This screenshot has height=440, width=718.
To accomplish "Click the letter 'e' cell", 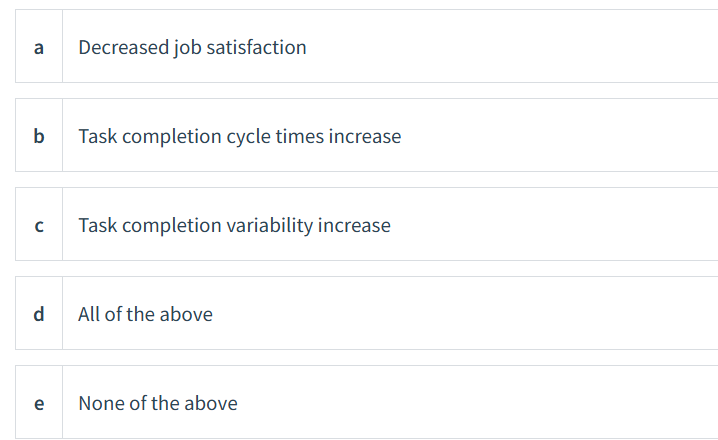I will click(x=39, y=402).
